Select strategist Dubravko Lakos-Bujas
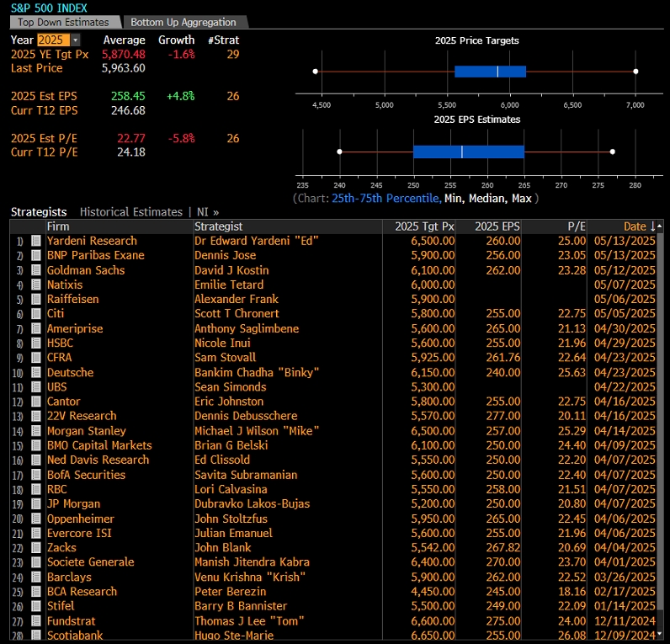 click(253, 504)
